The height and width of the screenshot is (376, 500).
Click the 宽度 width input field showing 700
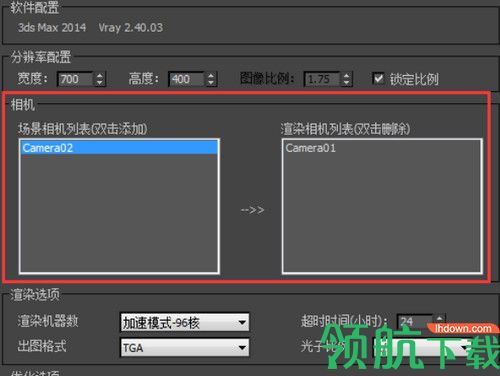click(76, 79)
